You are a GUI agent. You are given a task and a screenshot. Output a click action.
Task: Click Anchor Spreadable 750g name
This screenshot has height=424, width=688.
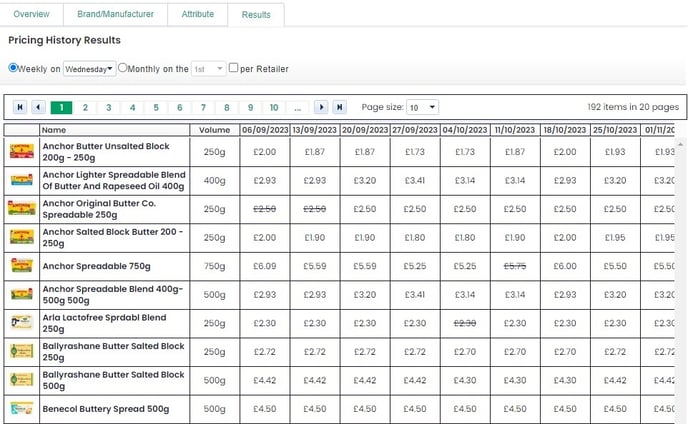(97, 266)
